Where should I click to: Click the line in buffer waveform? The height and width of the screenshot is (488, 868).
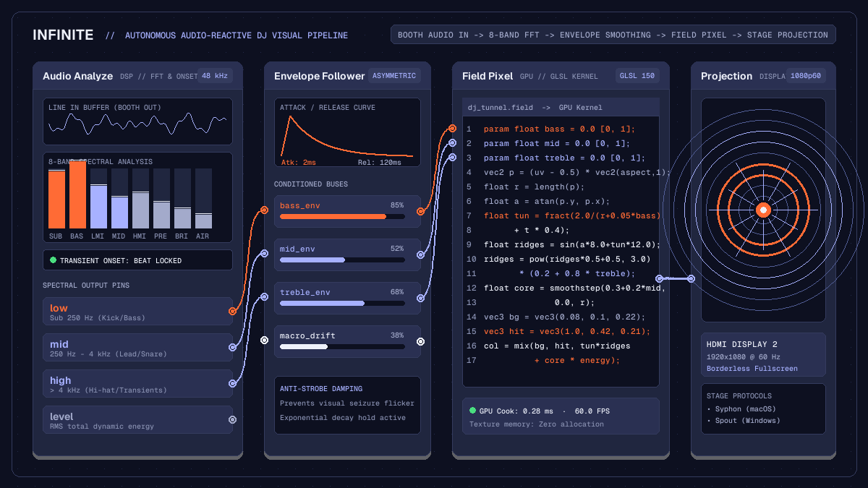137,124
